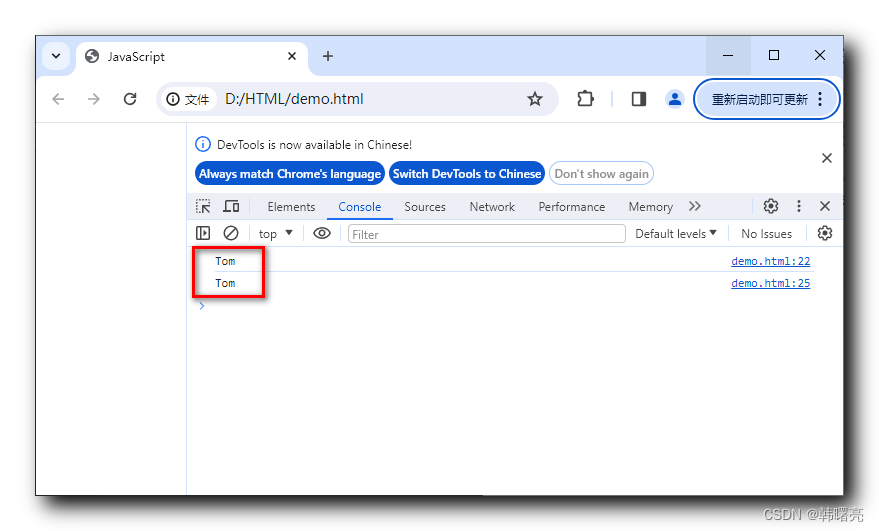Bookmark this page with star icon

coord(535,99)
